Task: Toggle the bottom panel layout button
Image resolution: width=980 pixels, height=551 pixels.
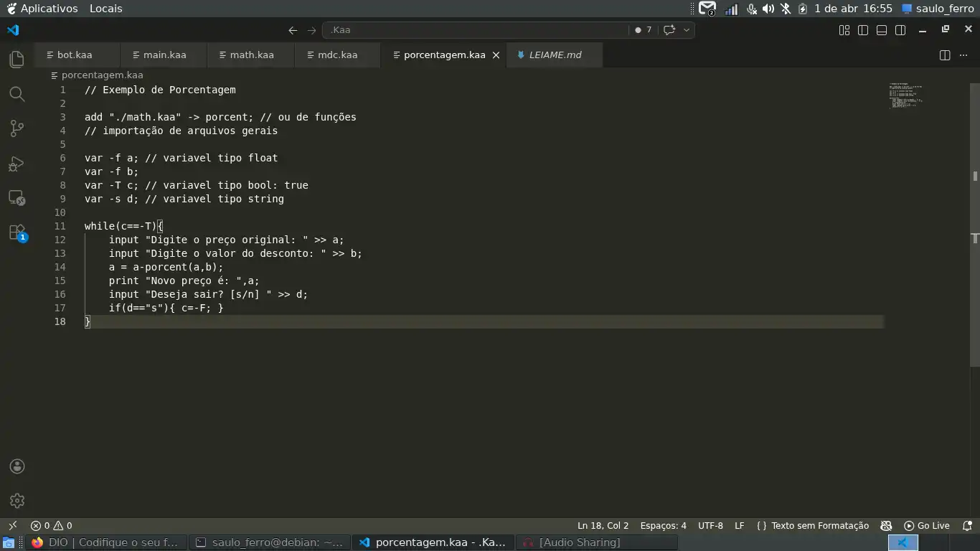Action: 882,30
